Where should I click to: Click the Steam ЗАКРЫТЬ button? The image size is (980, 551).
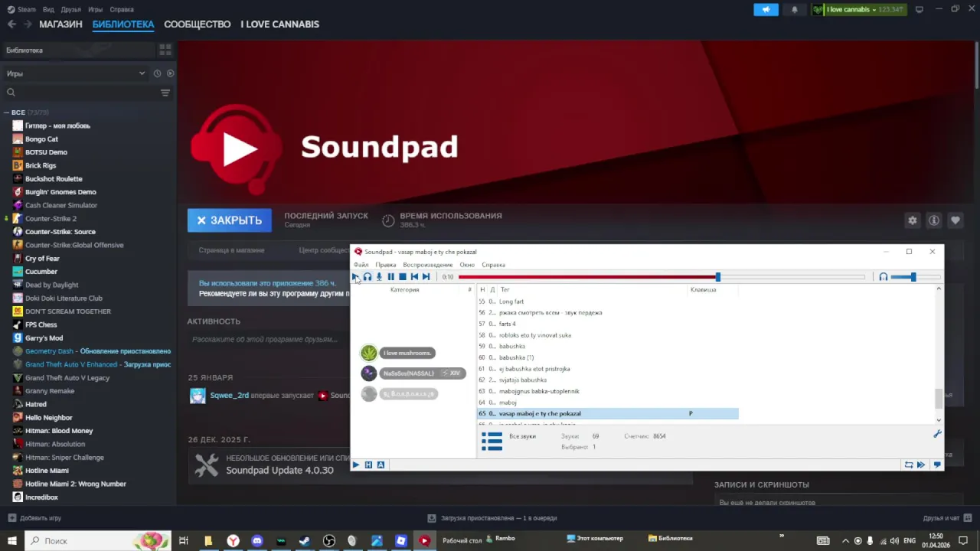click(230, 220)
